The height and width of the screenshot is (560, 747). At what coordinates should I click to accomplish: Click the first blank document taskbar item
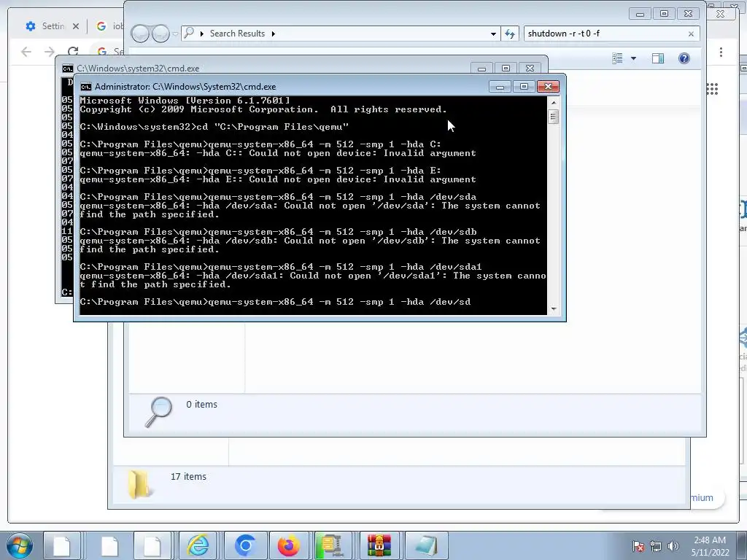coord(62,545)
